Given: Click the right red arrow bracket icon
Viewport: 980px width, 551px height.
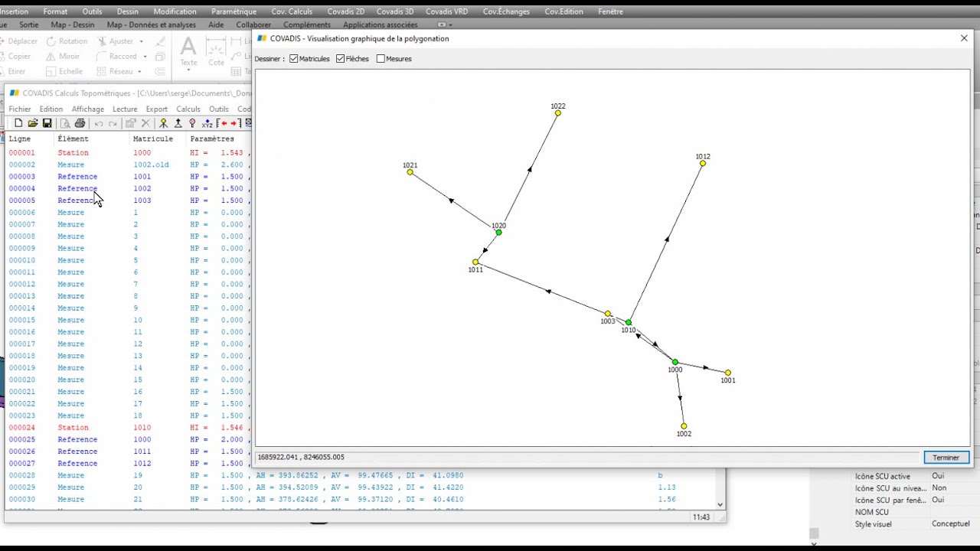Looking at the screenshot, I should click(234, 123).
